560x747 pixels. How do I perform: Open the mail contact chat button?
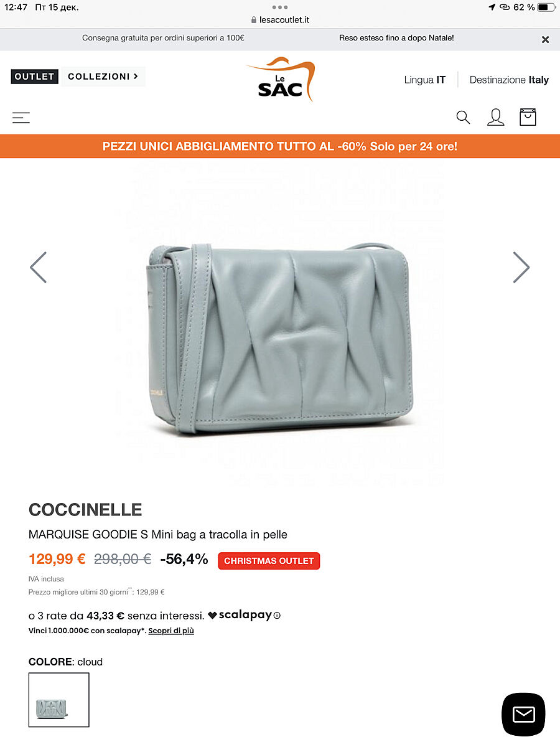coord(523,715)
